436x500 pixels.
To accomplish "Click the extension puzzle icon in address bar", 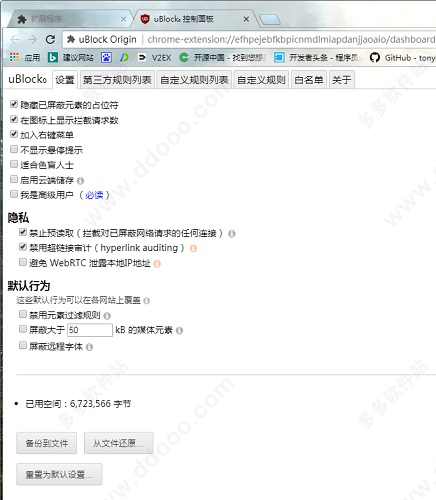I will (x=71, y=40).
